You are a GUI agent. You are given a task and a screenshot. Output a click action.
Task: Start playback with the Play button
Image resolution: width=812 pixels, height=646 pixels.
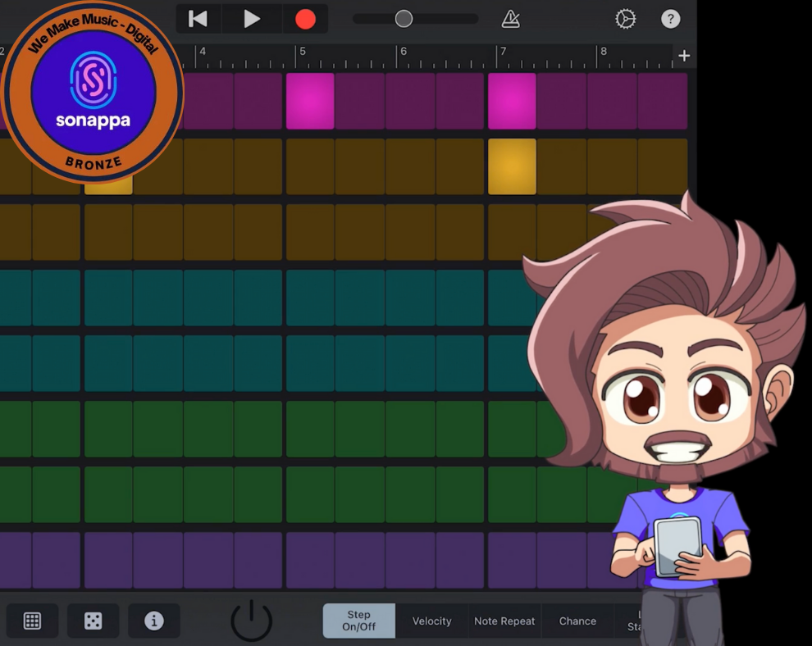(x=252, y=19)
